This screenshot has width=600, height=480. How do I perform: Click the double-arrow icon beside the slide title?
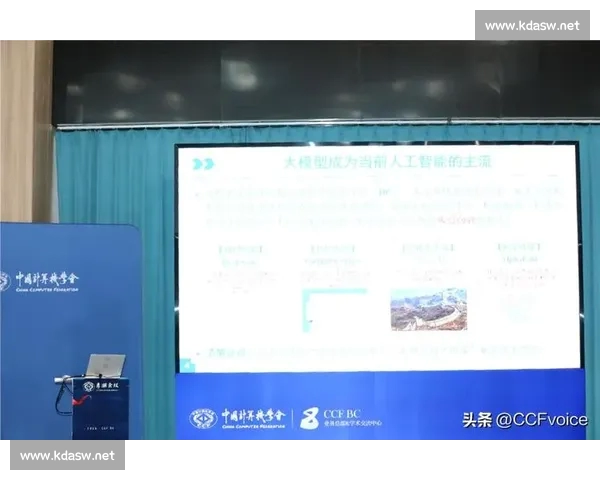203,164
